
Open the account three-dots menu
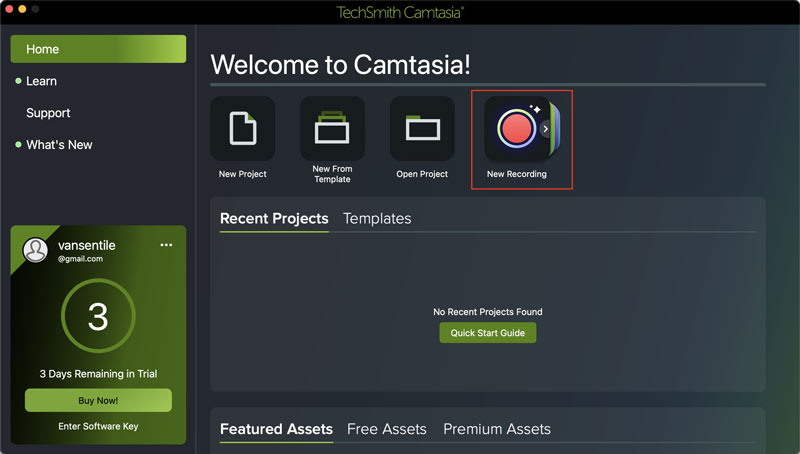click(166, 245)
